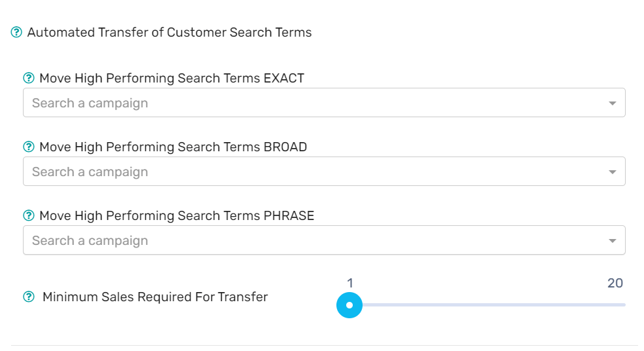The image size is (644, 351).
Task: Expand the EXACT campaign dropdown arrow
Action: pyautogui.click(x=612, y=103)
